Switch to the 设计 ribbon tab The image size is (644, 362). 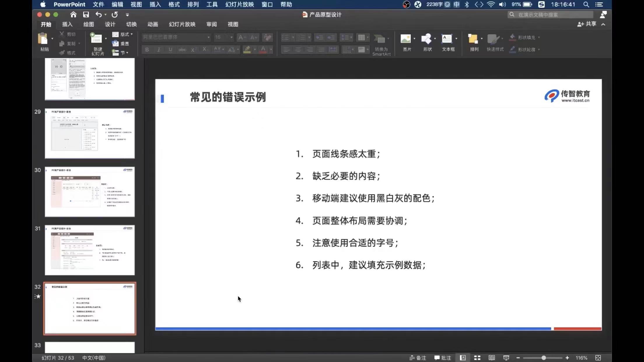[x=110, y=24]
